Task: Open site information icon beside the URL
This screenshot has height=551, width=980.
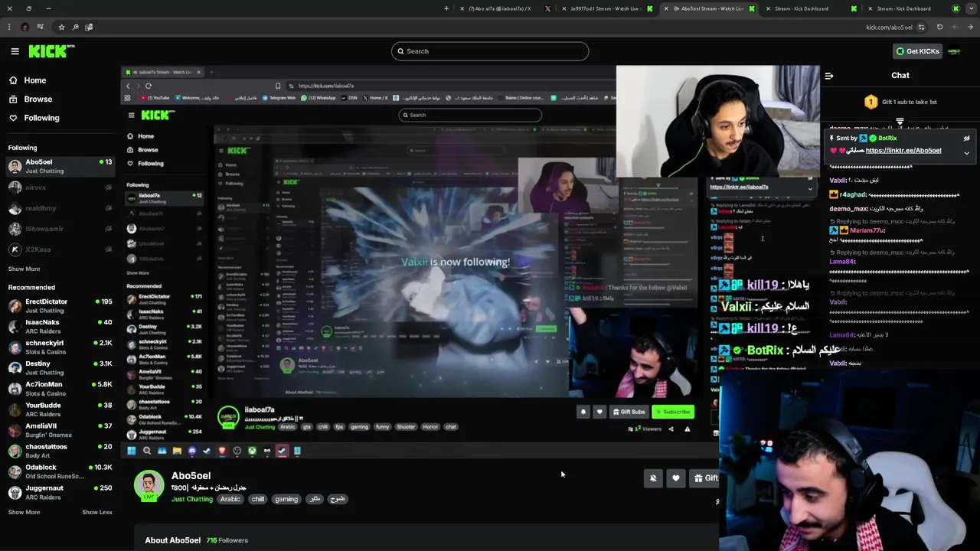Action: [921, 28]
